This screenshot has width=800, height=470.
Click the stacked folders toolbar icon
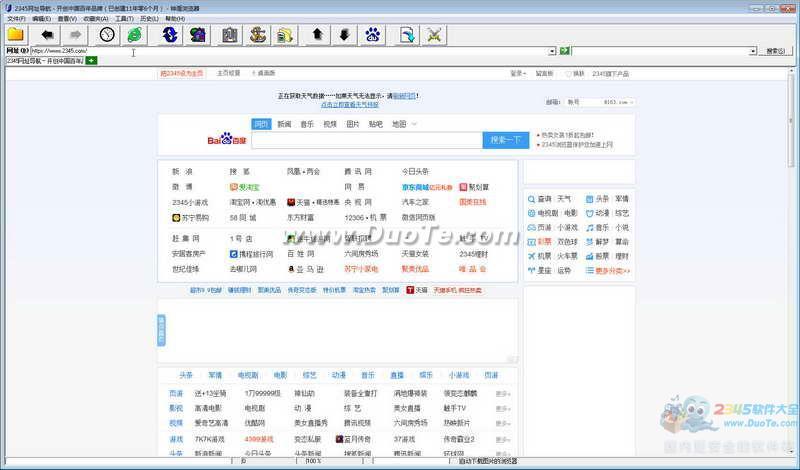coord(285,35)
